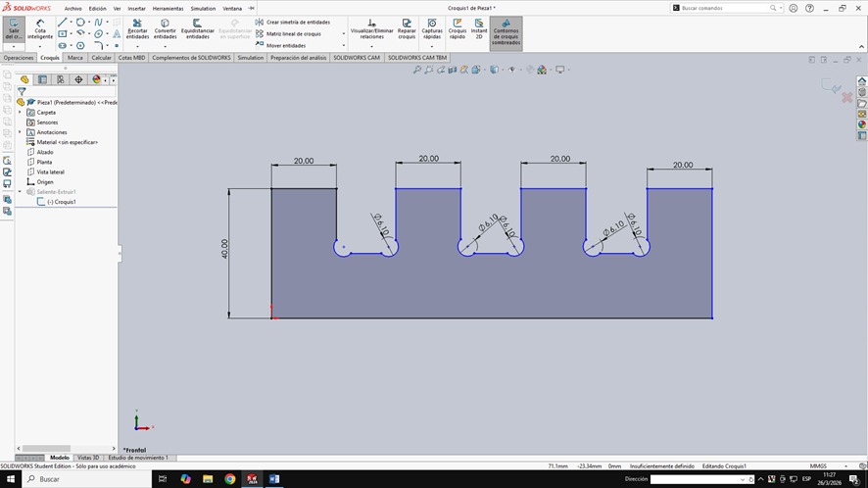Open the Insertar menu
This screenshot has width=868, height=488.
pos(137,8)
